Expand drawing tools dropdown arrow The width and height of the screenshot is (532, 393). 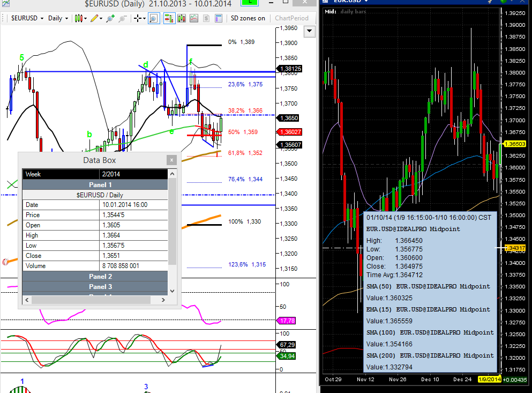click(x=101, y=19)
